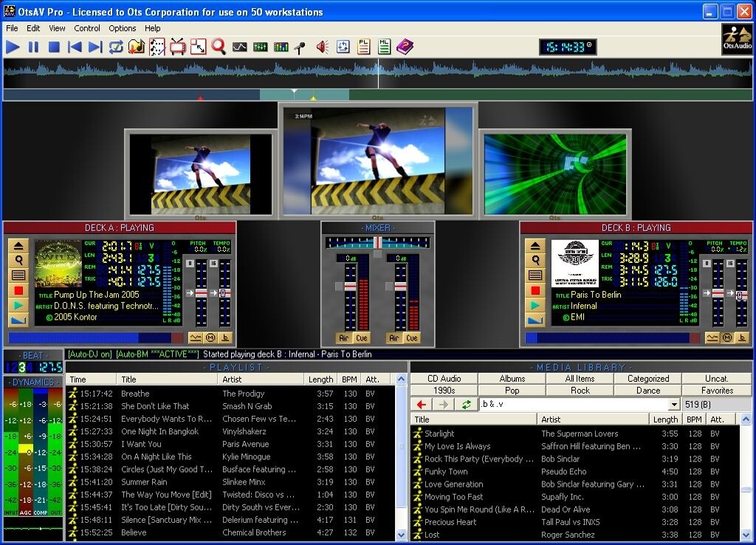
Task: Click the red magnifier search toolbar icon
Action: point(219,47)
